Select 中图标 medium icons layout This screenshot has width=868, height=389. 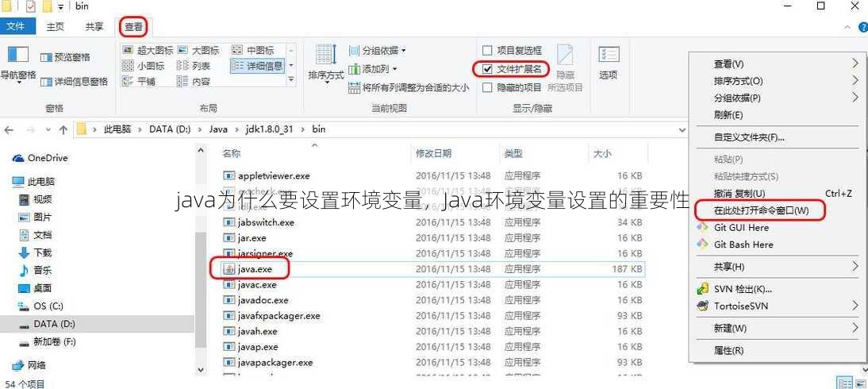[252, 51]
